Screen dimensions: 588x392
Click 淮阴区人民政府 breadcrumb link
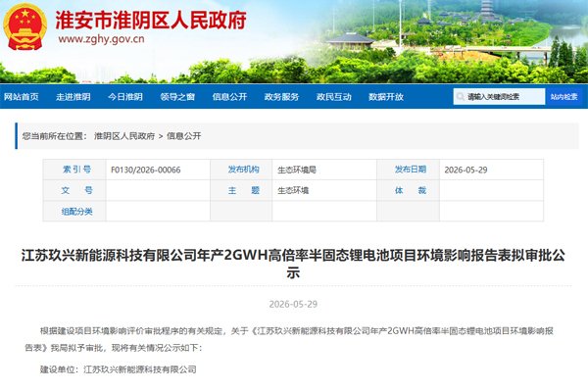[x=124, y=136]
